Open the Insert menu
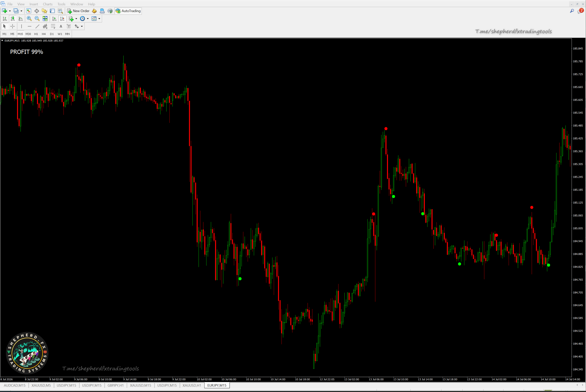586x392 pixels. pos(34,4)
